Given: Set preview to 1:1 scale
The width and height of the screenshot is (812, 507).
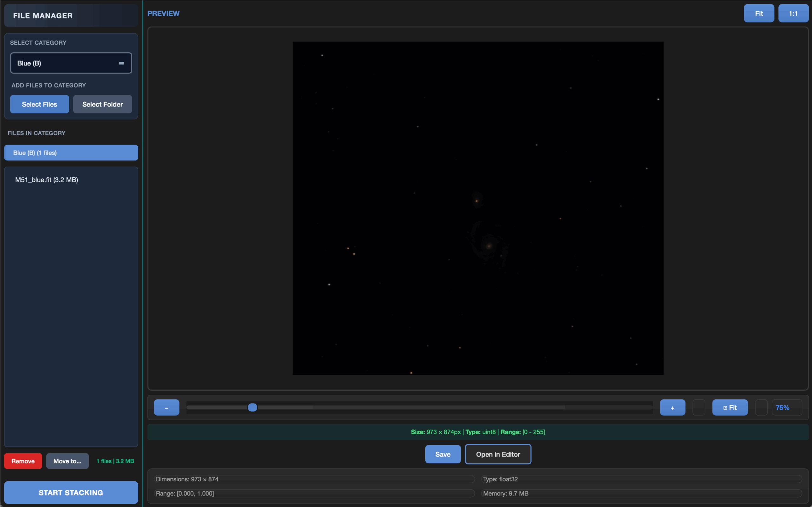Looking at the screenshot, I should coord(793,13).
